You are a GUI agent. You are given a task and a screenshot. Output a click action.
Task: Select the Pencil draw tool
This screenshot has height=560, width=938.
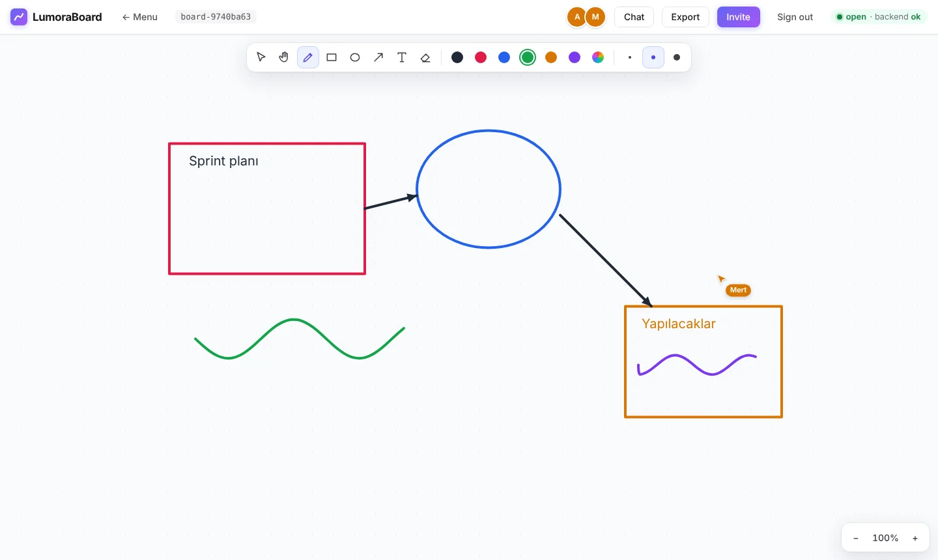[308, 57]
